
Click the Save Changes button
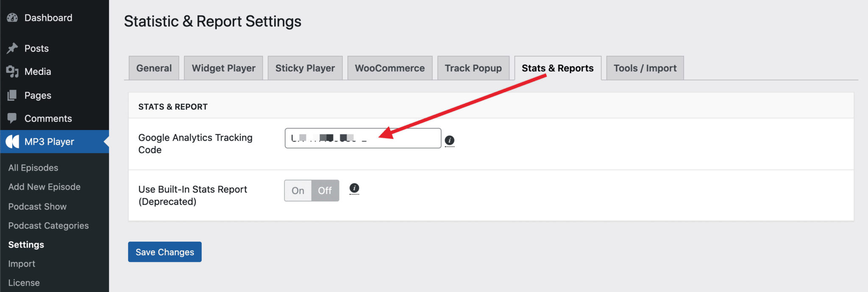coord(165,252)
